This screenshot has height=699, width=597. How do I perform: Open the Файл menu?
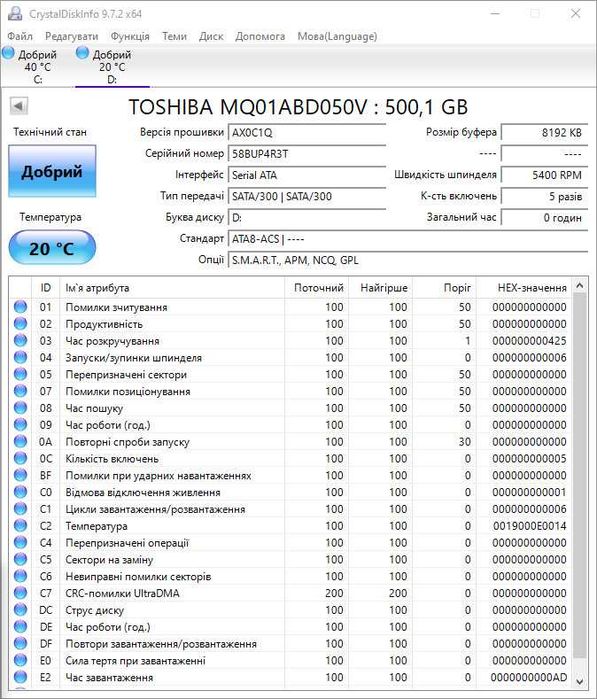coord(20,36)
